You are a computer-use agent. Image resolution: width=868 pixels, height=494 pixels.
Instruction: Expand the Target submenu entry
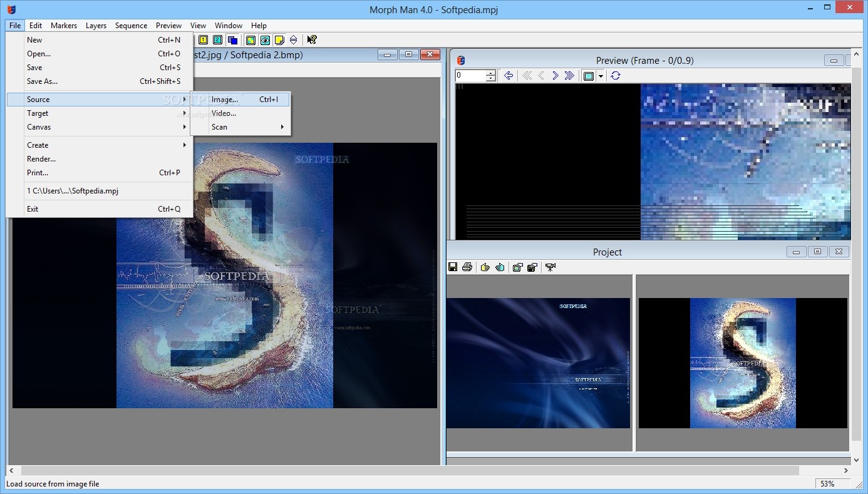[x=100, y=113]
